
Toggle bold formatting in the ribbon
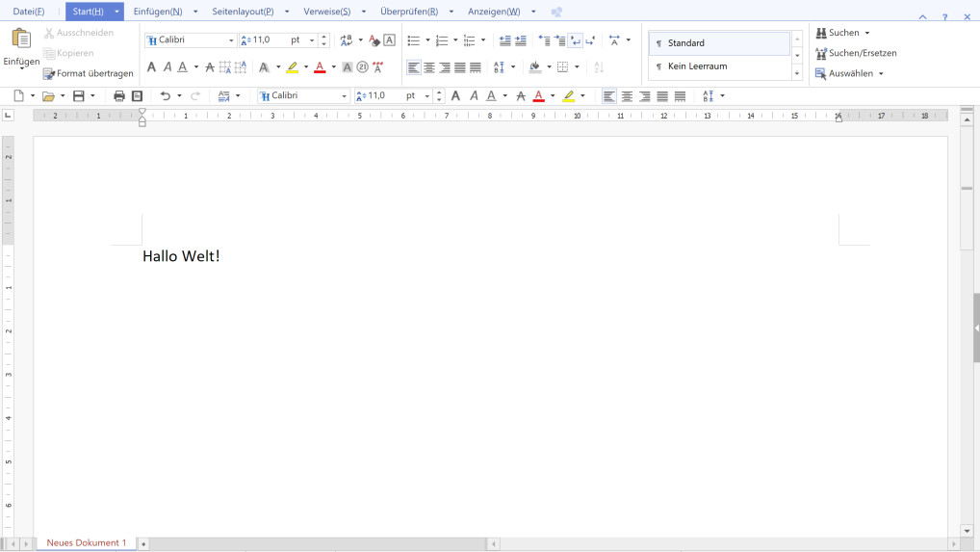tap(151, 67)
